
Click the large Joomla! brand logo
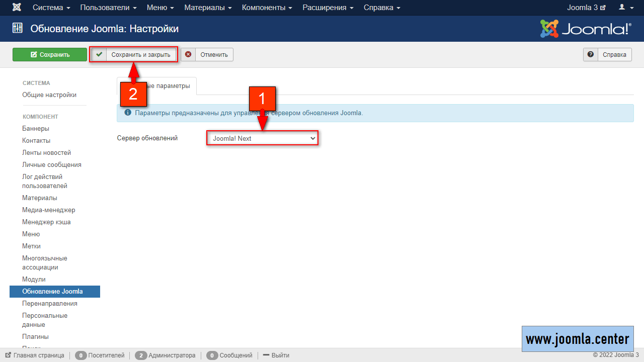click(585, 29)
